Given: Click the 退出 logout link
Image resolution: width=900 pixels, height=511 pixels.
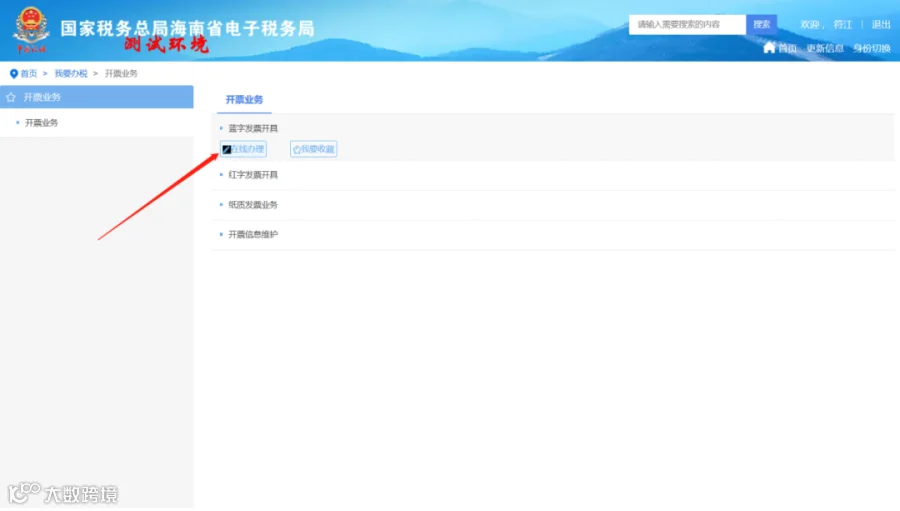Looking at the screenshot, I should tap(881, 25).
